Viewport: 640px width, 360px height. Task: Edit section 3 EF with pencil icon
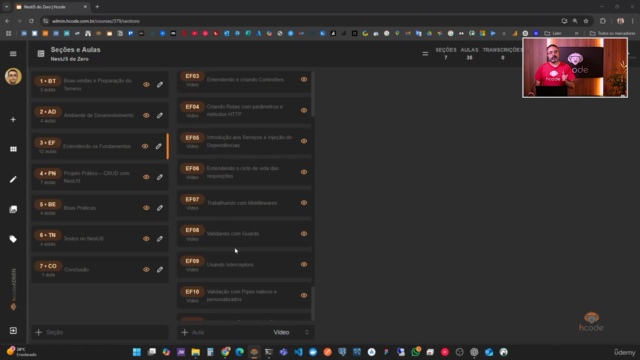158,146
